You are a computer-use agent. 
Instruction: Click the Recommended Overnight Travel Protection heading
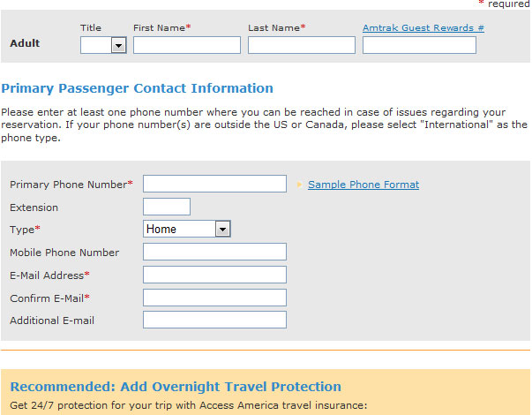tap(176, 387)
